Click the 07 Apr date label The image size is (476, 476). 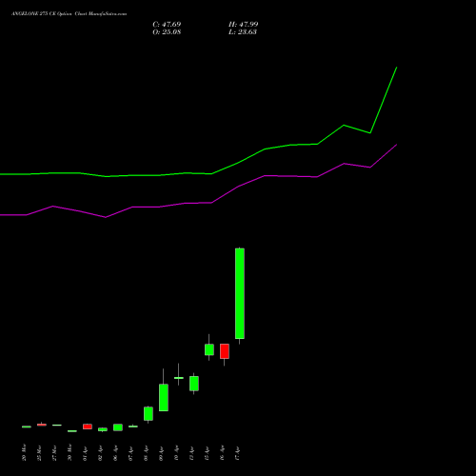[x=130, y=453]
